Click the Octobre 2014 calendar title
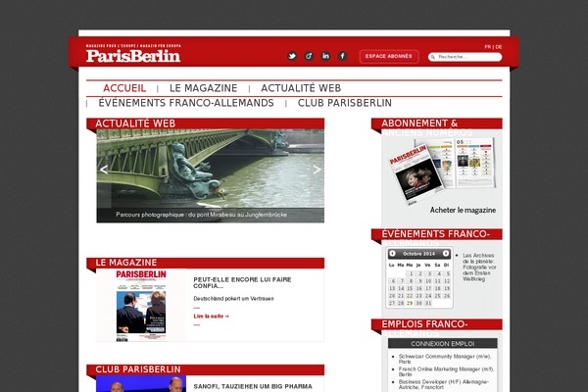The image size is (588, 392). [x=418, y=254]
